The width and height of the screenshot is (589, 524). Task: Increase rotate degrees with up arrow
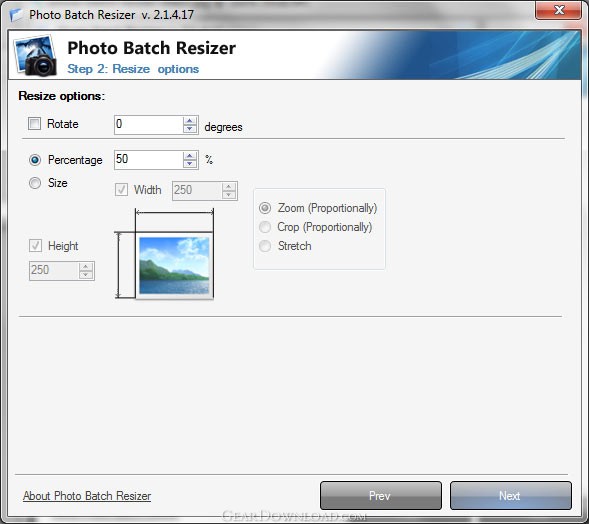click(190, 121)
